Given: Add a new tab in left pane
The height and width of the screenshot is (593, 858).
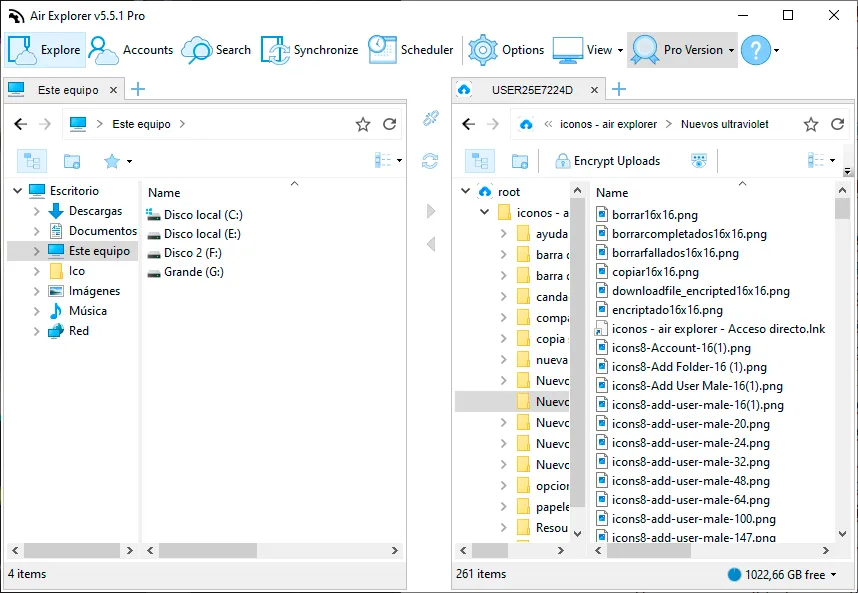Looking at the screenshot, I should [138, 89].
